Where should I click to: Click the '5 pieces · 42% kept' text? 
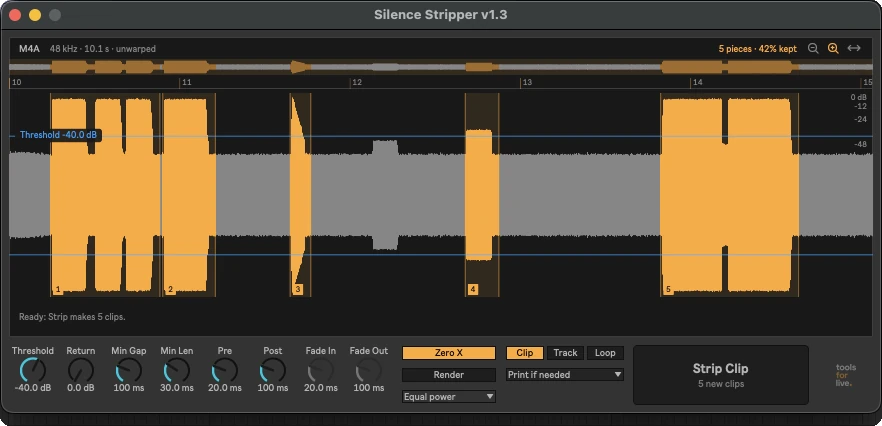tap(758, 49)
